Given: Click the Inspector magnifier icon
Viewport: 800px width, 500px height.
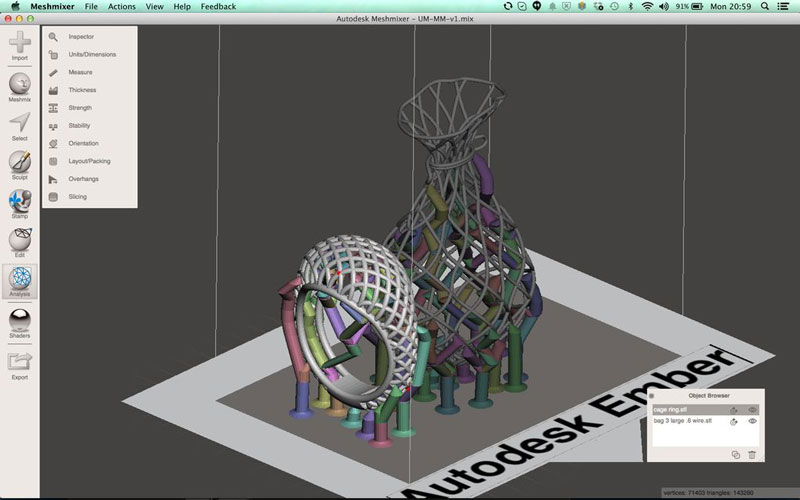Looking at the screenshot, I should tap(53, 37).
